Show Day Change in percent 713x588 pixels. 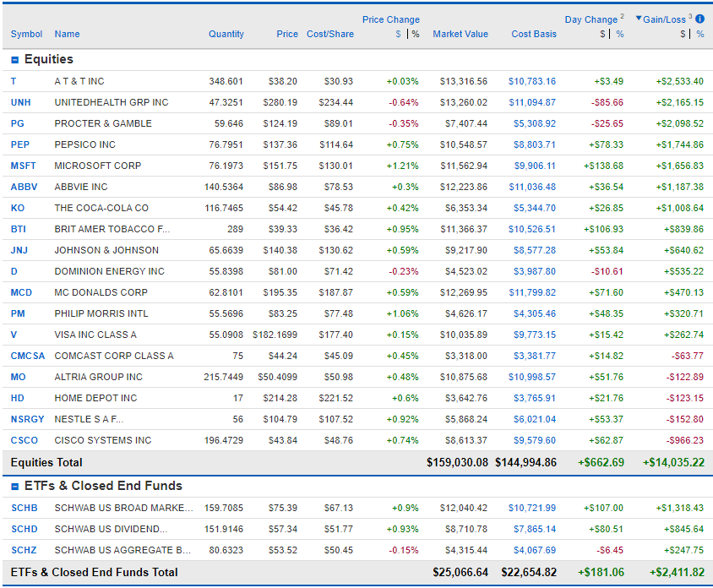(620, 34)
